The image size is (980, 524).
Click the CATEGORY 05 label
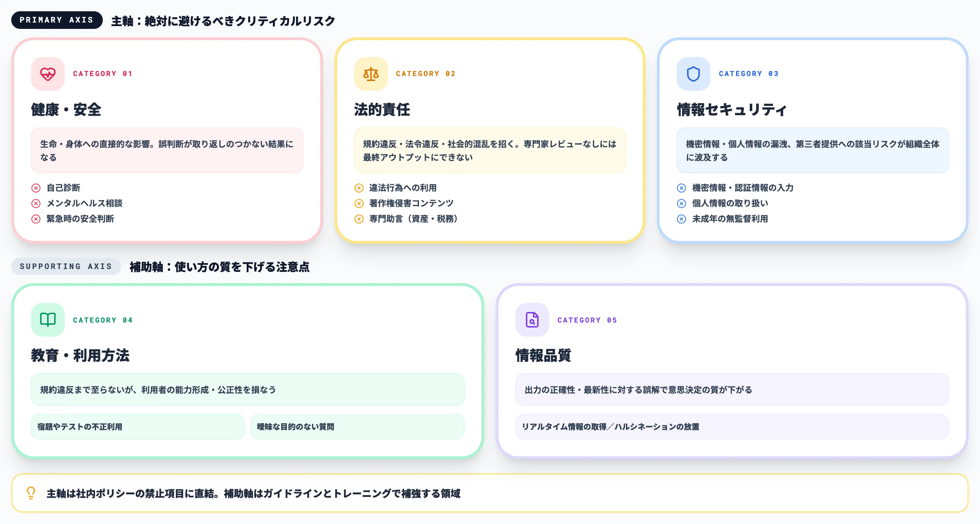(x=587, y=320)
